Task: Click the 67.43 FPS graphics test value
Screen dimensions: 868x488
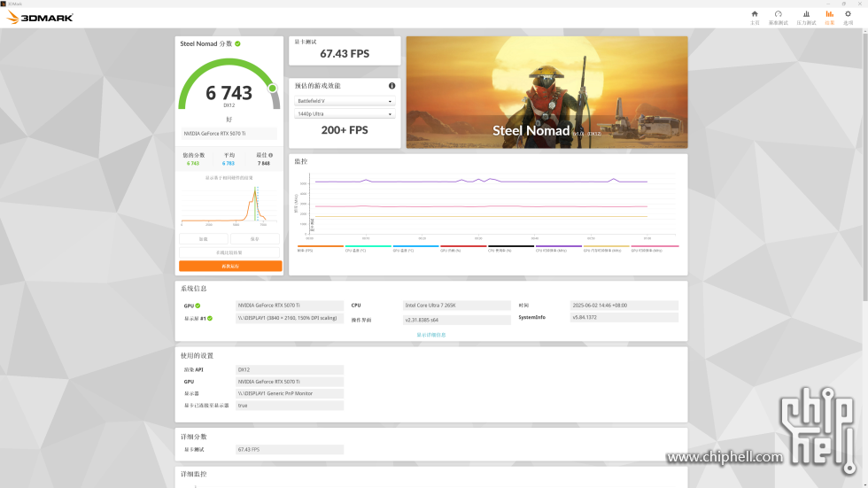Action: pyautogui.click(x=345, y=54)
